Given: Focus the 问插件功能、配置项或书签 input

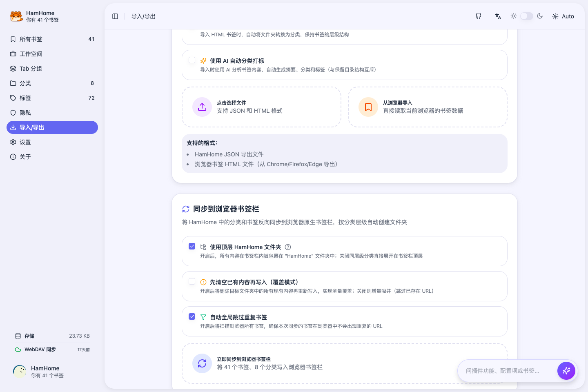Looking at the screenshot, I should [x=508, y=371].
